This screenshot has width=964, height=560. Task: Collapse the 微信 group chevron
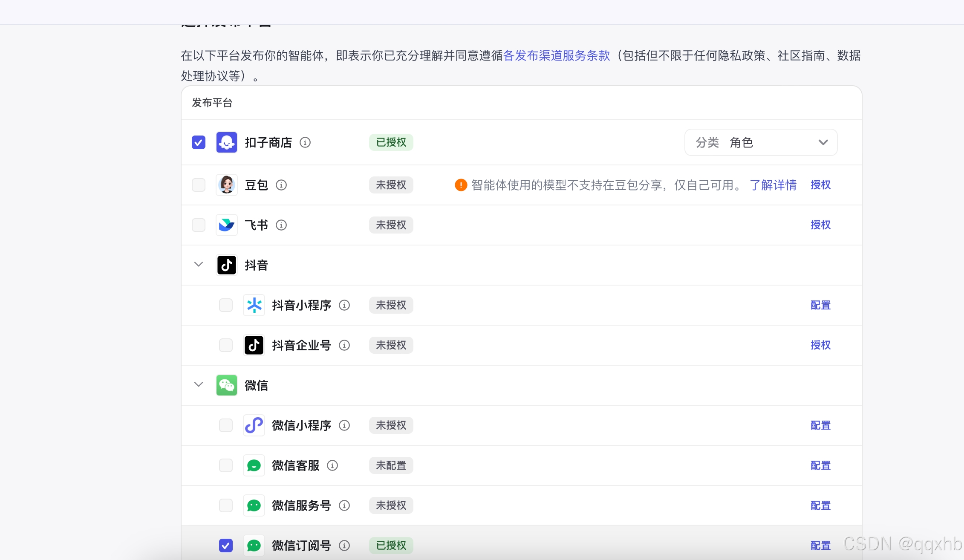(x=199, y=384)
